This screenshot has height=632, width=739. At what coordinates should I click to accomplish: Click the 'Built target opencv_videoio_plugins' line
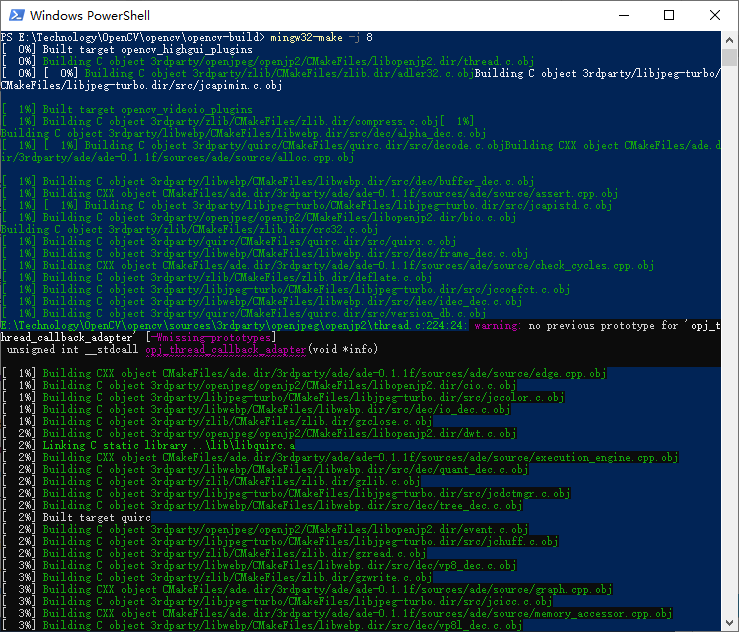(x=127, y=109)
